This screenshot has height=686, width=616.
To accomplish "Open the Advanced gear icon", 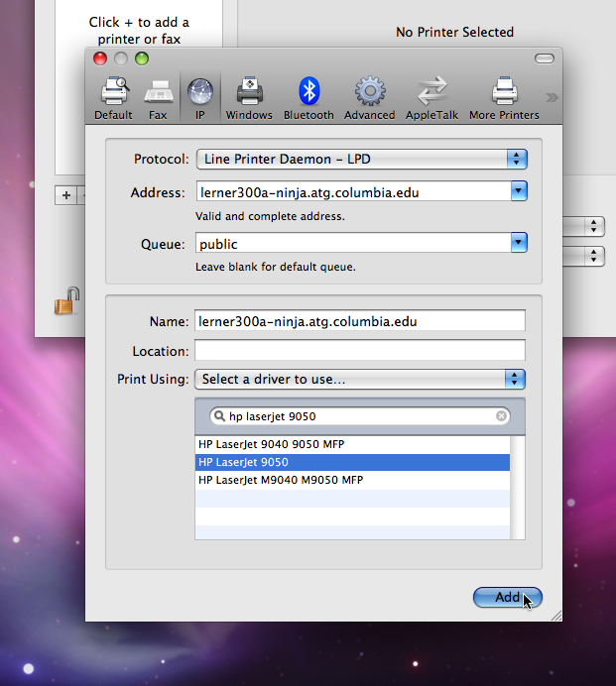I will (x=370, y=98).
